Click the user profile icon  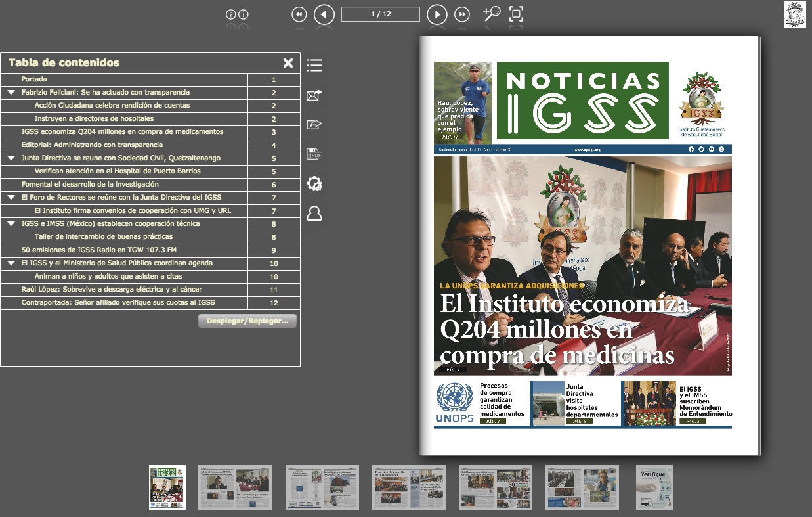pos(314,214)
